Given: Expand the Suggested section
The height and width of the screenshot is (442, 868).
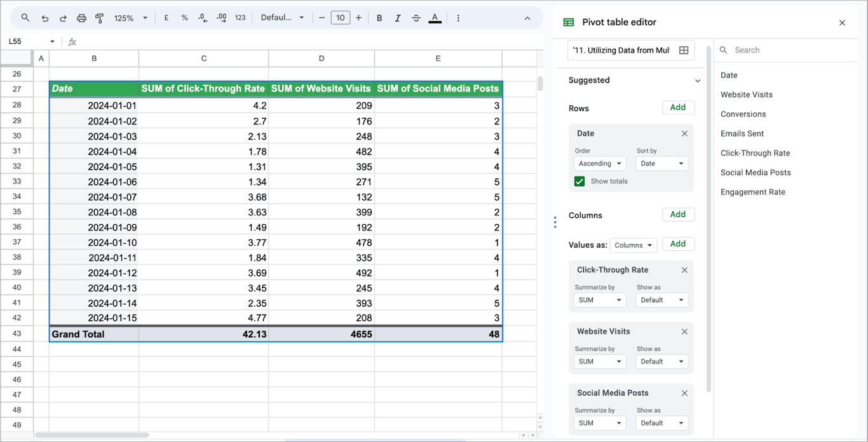Looking at the screenshot, I should coord(697,81).
